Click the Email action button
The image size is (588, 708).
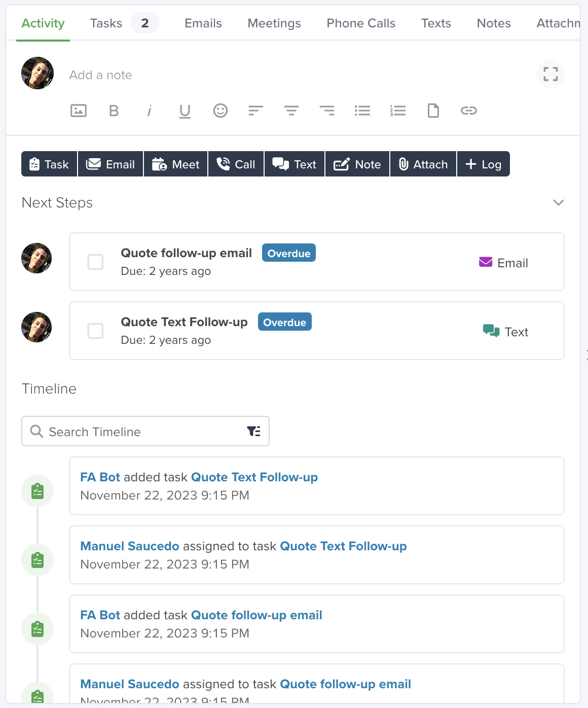(x=111, y=164)
